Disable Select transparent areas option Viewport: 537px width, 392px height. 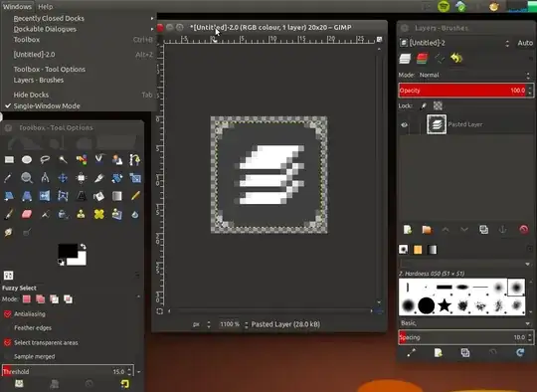tap(8, 342)
